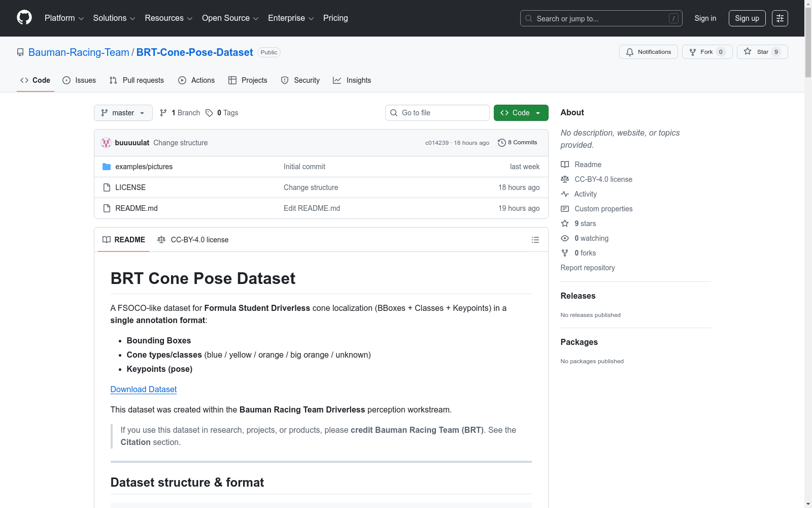Open the master branch selector dropdown
The image size is (812, 508).
point(123,113)
